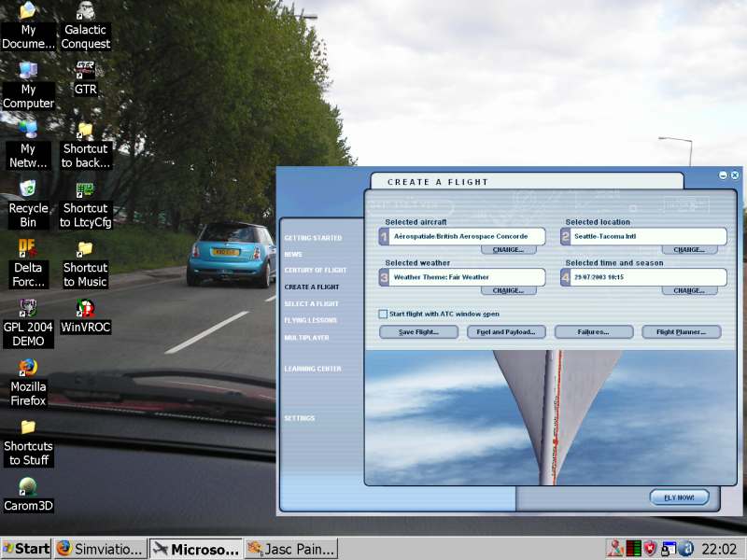Start the Delta Force game icon
747x560 pixels.
tap(28, 264)
